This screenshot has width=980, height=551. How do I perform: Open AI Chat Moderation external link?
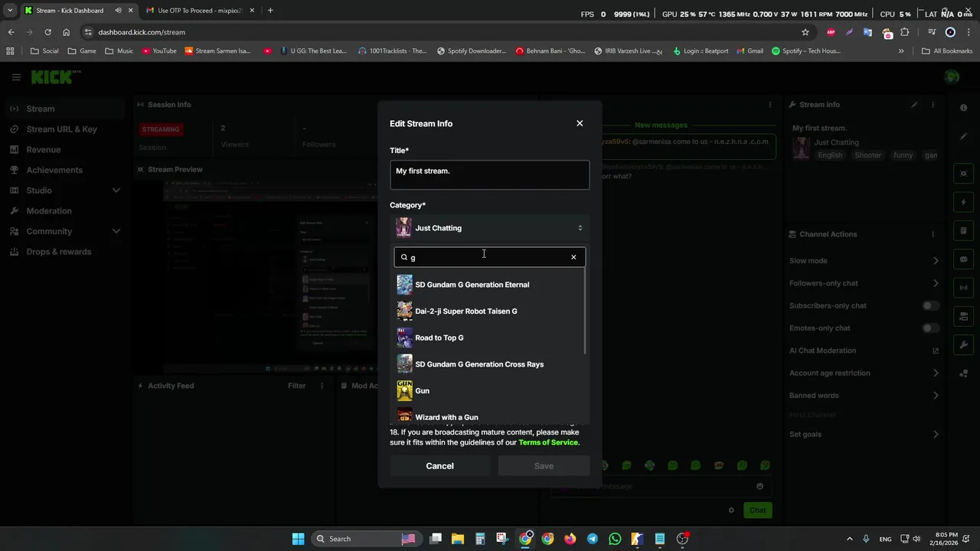coord(936,350)
